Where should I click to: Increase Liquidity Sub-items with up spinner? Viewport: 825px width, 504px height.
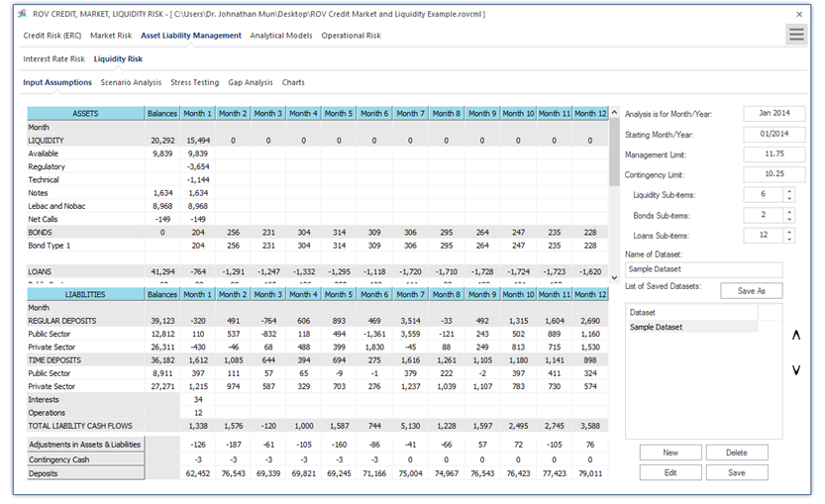coord(788,191)
